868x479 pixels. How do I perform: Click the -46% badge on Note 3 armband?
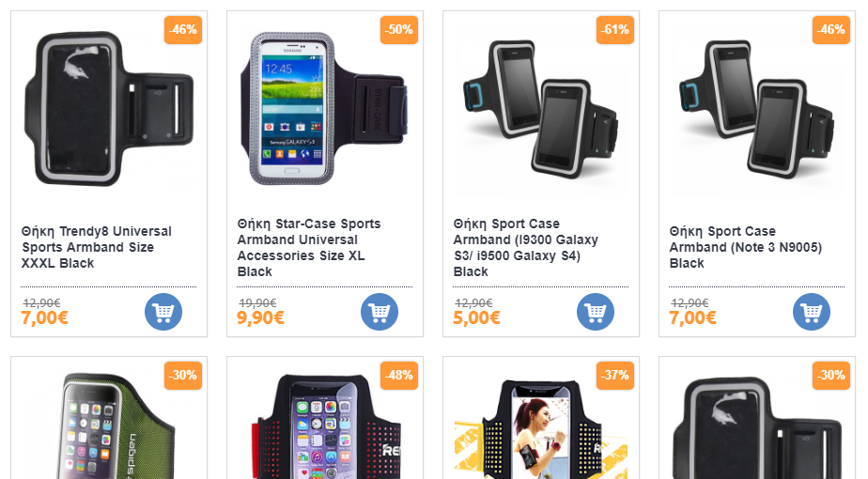click(x=831, y=30)
